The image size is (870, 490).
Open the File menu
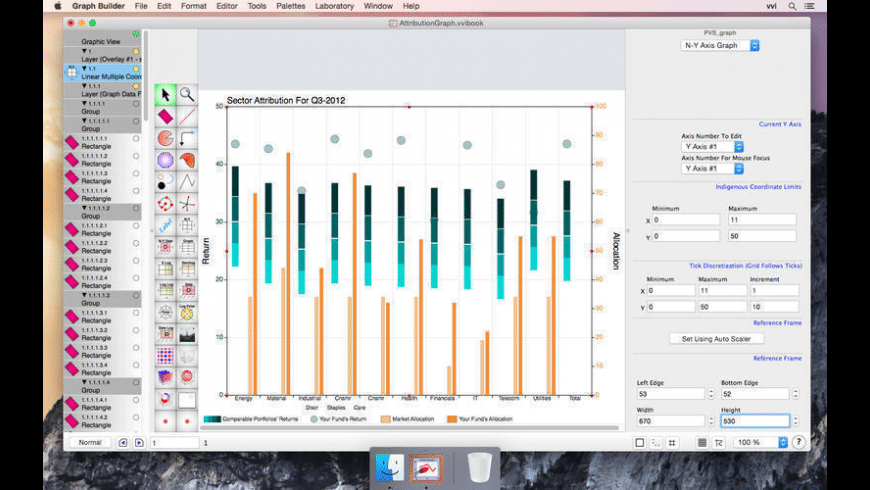tap(141, 6)
